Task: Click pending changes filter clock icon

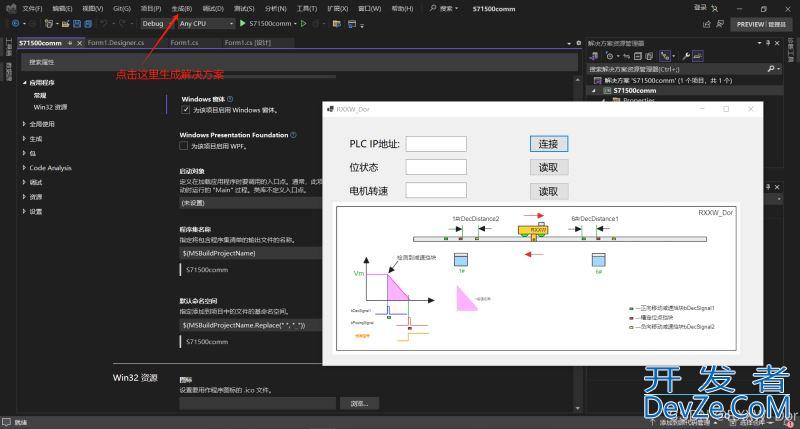Action: (x=609, y=56)
